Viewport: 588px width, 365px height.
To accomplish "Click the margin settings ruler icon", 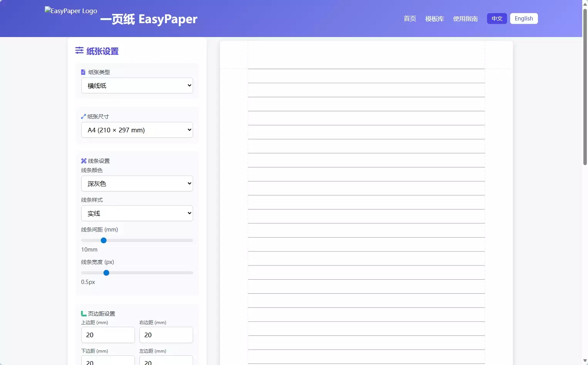I will coord(84,314).
